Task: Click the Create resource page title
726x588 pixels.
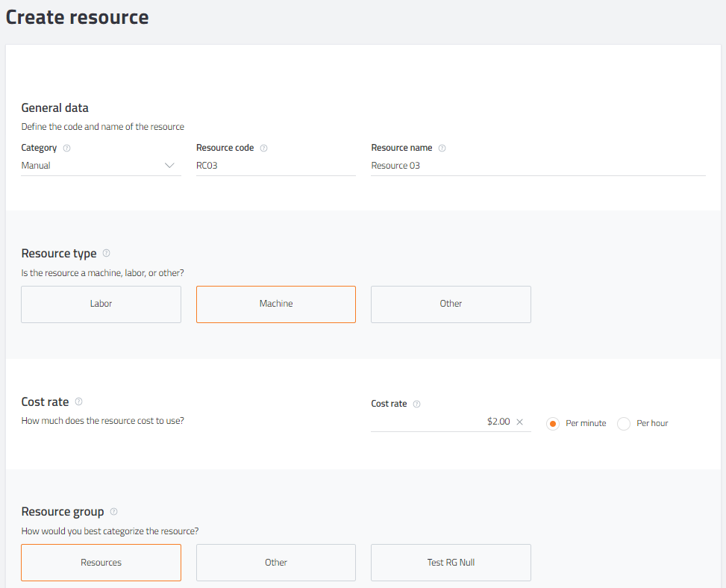Action: tap(78, 18)
